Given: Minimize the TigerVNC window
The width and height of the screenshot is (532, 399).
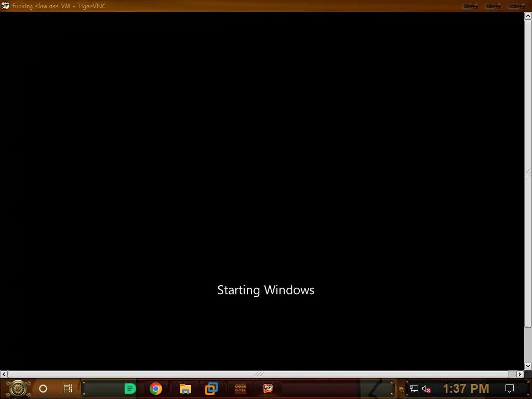Looking at the screenshot, I should click(471, 6).
